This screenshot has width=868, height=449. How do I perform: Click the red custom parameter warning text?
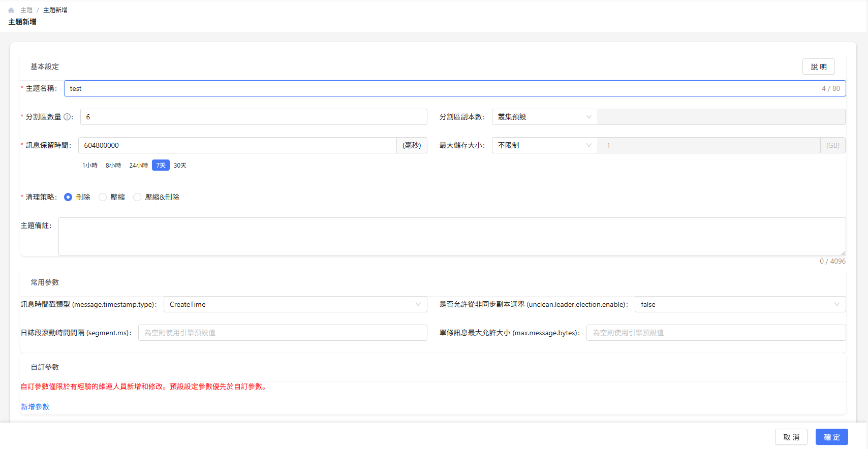(x=144, y=387)
